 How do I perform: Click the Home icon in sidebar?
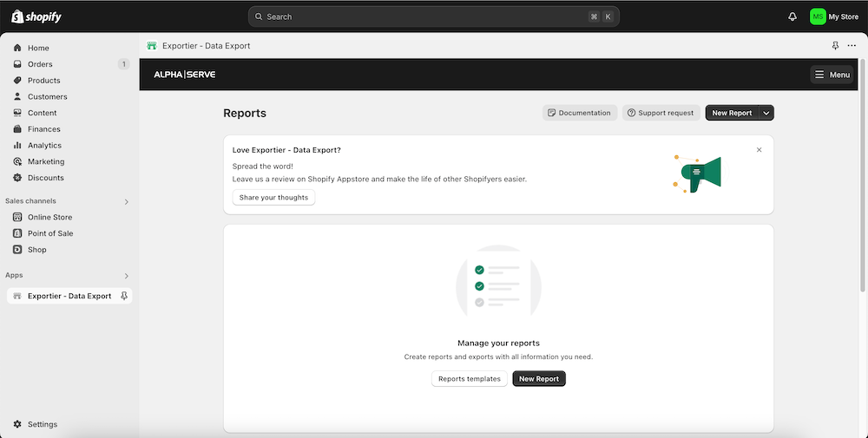[x=17, y=48]
